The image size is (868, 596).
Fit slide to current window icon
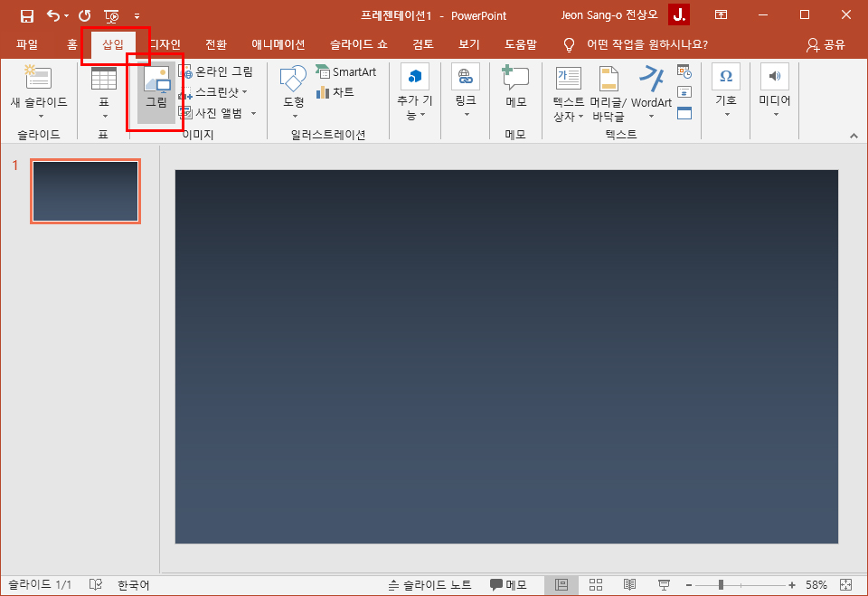tap(846, 585)
